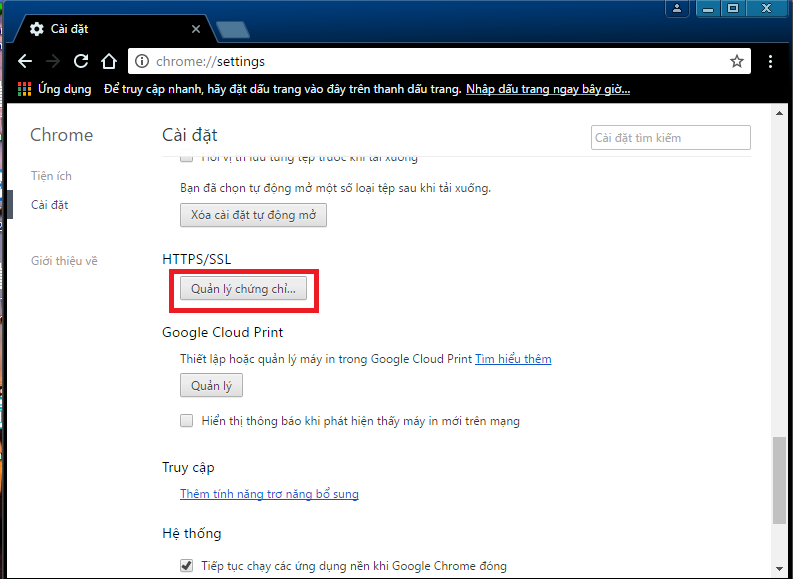Click the forward navigation arrow
The width and height of the screenshot is (793, 579).
click(54, 61)
